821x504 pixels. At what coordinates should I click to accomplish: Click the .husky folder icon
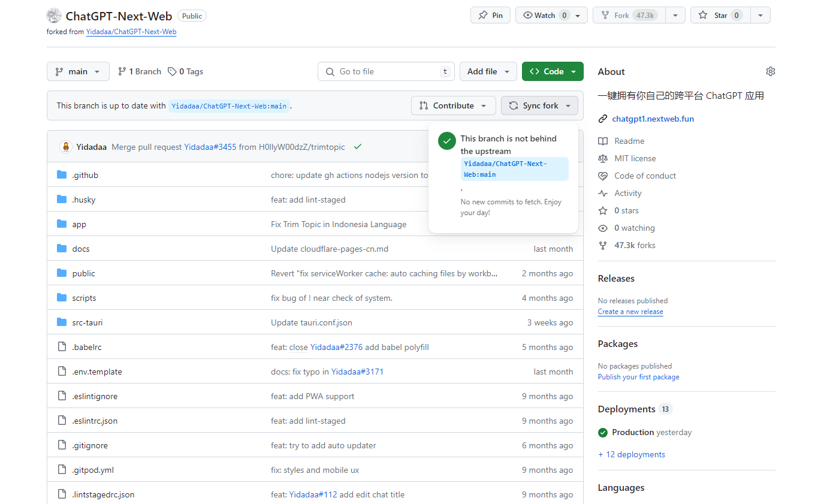coord(62,200)
